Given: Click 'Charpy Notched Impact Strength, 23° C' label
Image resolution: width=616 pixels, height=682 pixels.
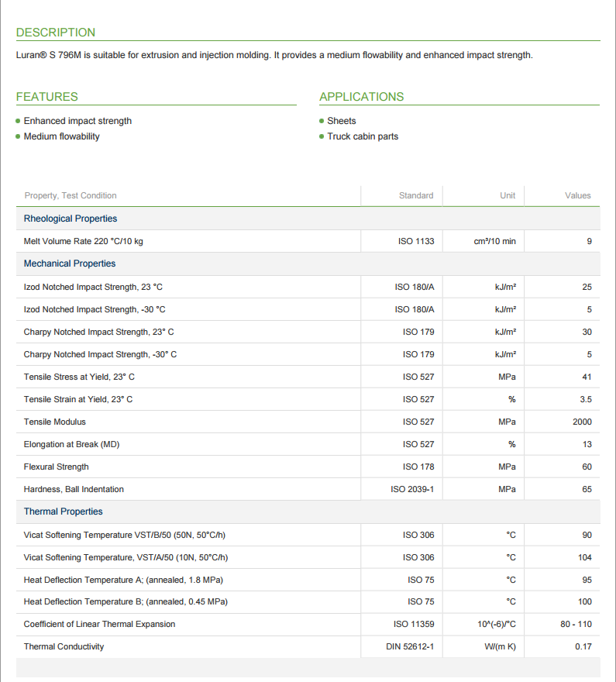Looking at the screenshot, I should [98, 332].
